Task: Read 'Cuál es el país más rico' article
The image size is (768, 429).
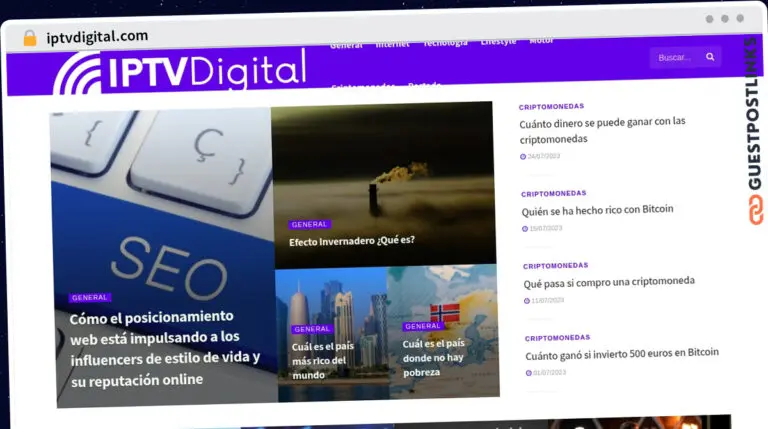Action: click(320, 360)
